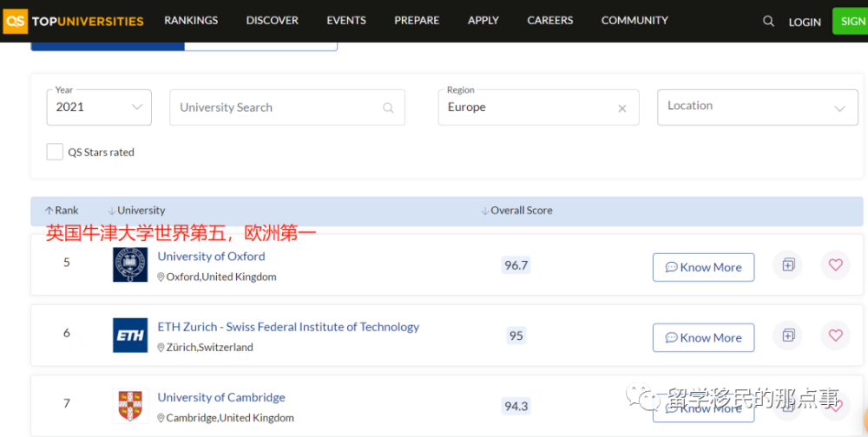868x437 pixels.
Task: Expand the Location dropdown
Action: tap(757, 108)
